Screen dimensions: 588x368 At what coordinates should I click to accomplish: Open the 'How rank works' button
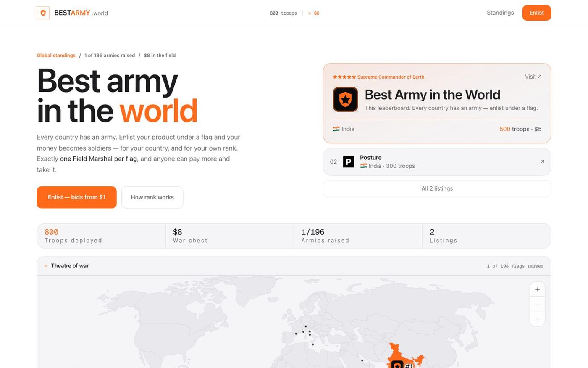point(152,197)
